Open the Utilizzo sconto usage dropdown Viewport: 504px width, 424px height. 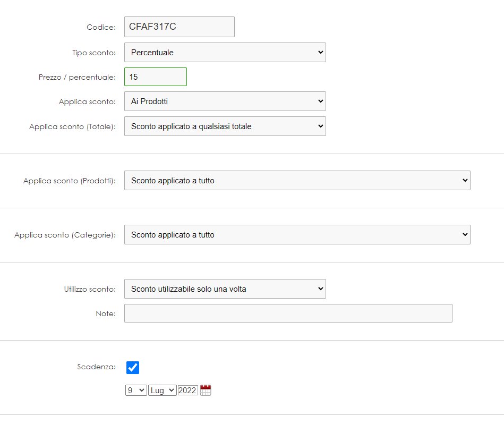pos(225,289)
